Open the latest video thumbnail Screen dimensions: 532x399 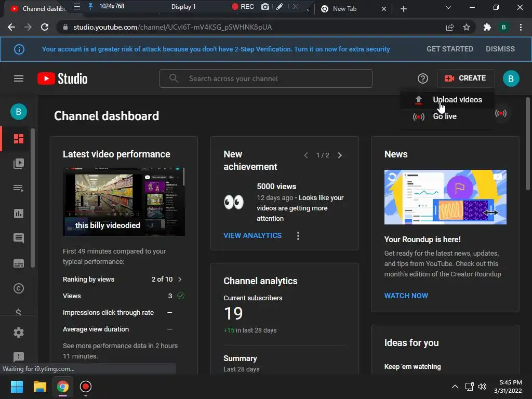124,202
